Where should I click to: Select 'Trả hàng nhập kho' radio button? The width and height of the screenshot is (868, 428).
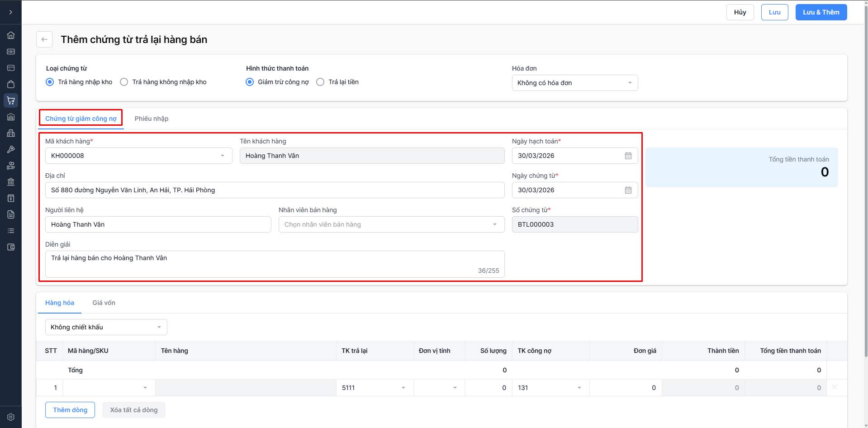[x=50, y=82]
